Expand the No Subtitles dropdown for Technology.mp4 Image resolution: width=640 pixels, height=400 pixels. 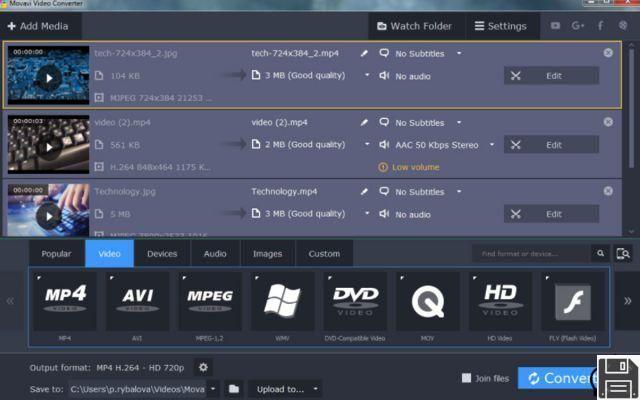459,191
